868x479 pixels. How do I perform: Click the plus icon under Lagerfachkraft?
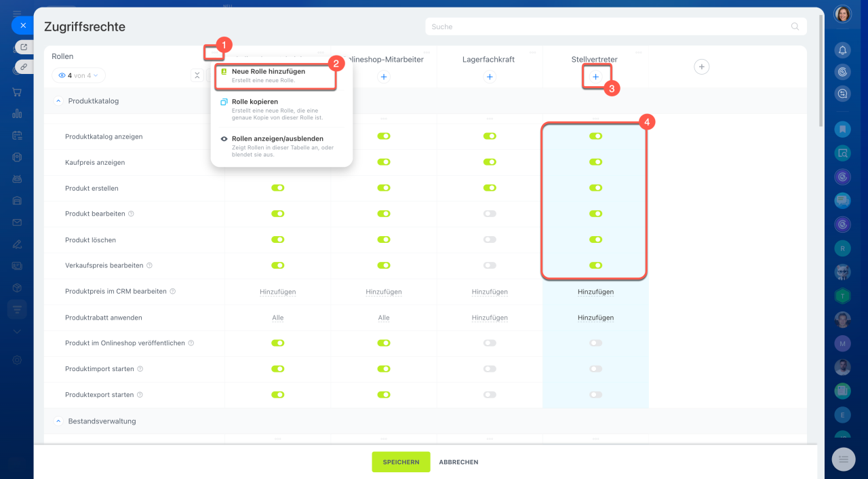(x=490, y=77)
